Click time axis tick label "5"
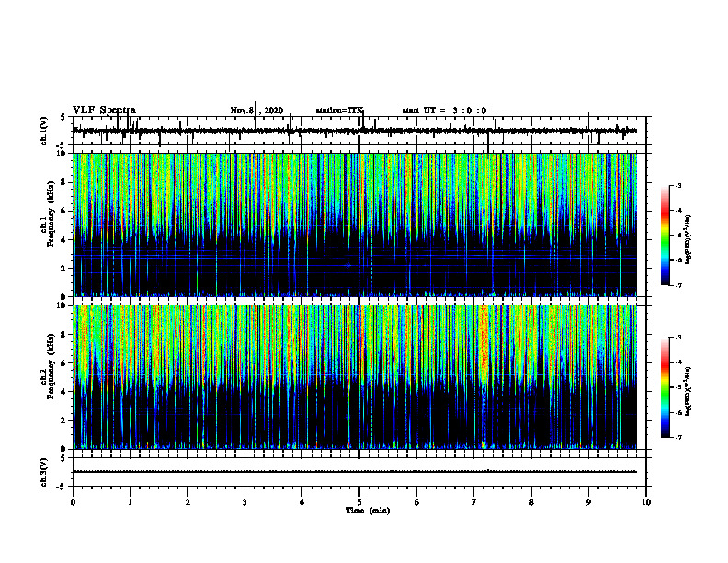 click(x=359, y=502)
